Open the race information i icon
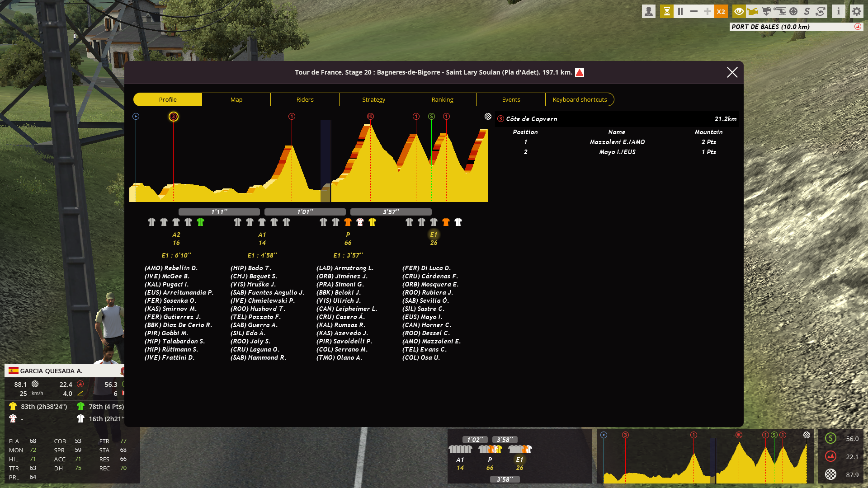This screenshot has height=488, width=868. 839,12
